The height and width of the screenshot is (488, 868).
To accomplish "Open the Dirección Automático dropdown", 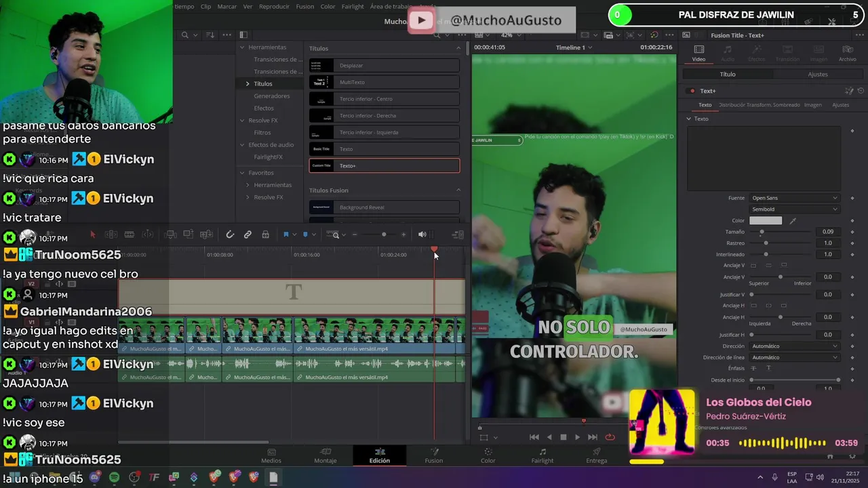I will (x=794, y=346).
